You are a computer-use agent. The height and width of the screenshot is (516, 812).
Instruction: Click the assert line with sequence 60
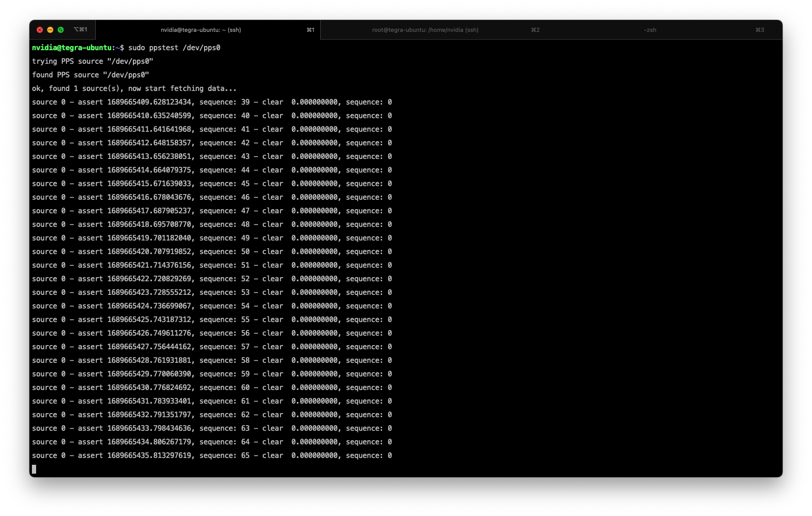[x=212, y=387]
